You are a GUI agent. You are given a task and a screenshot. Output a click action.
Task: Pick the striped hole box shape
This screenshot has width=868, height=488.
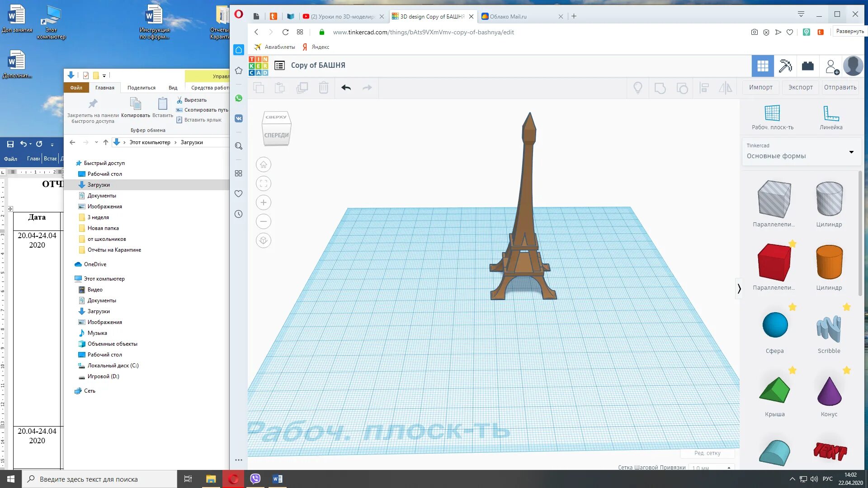point(774,199)
